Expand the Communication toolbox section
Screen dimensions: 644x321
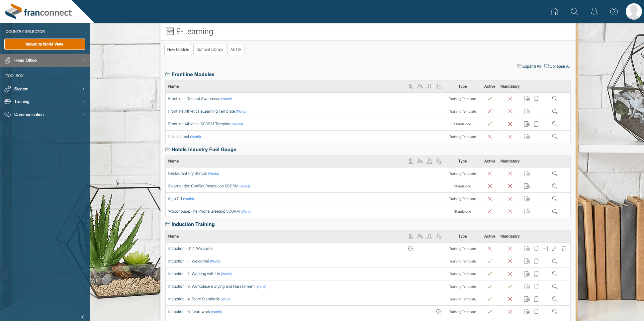pos(45,115)
